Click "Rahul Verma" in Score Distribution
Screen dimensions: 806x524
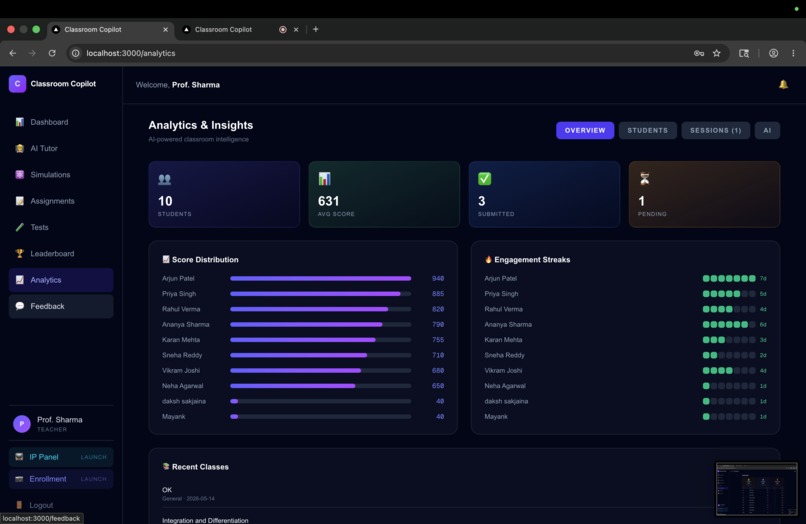click(x=181, y=309)
